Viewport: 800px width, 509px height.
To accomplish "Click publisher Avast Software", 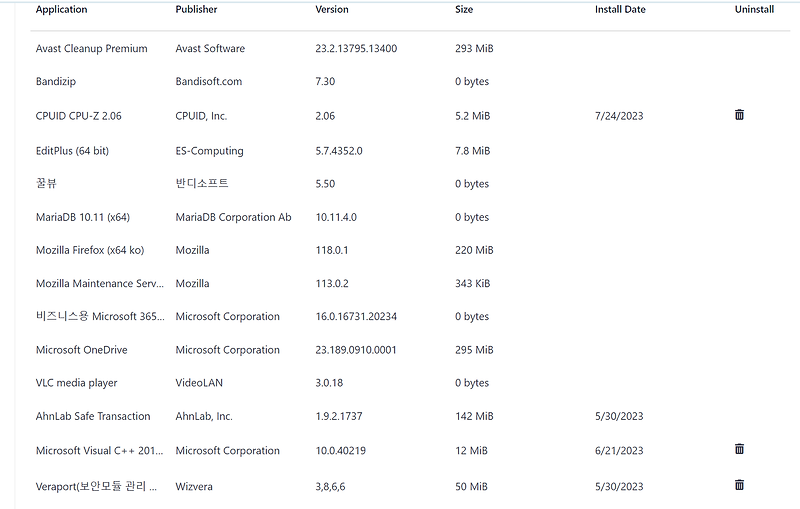I will coord(210,48).
